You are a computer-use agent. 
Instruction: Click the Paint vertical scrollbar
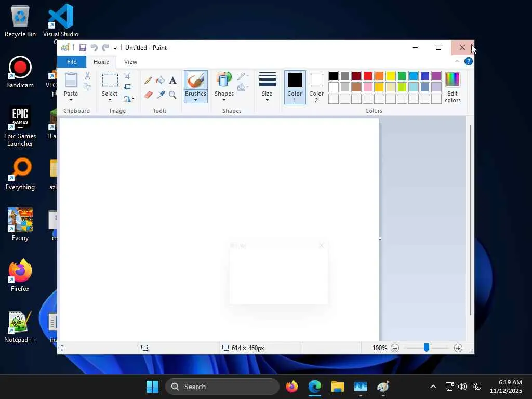[470, 220]
